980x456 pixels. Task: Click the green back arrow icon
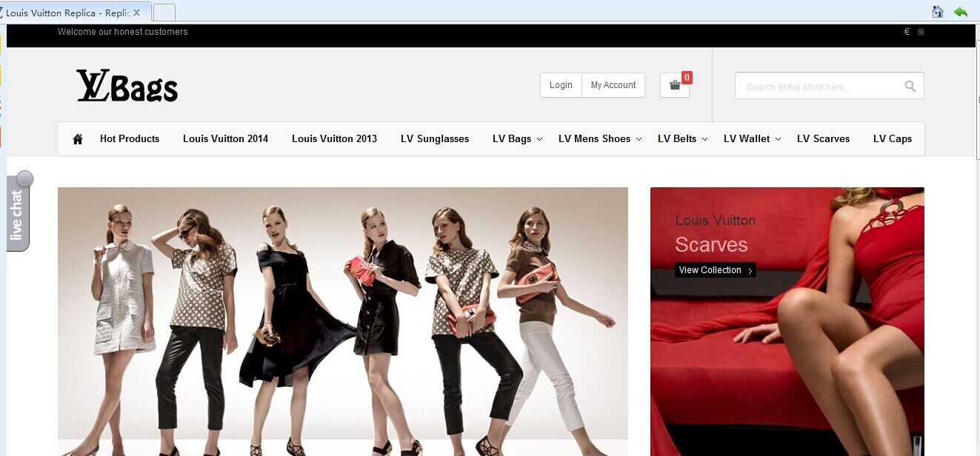pos(961,12)
